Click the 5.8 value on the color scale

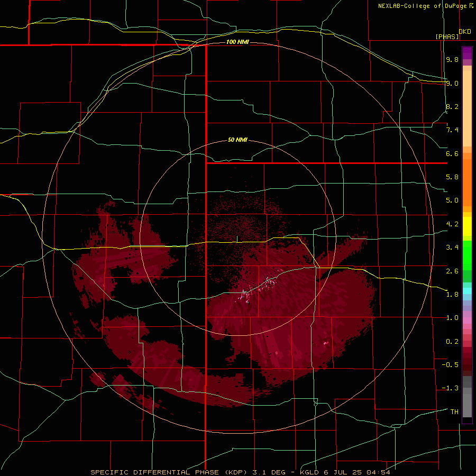(x=452, y=177)
